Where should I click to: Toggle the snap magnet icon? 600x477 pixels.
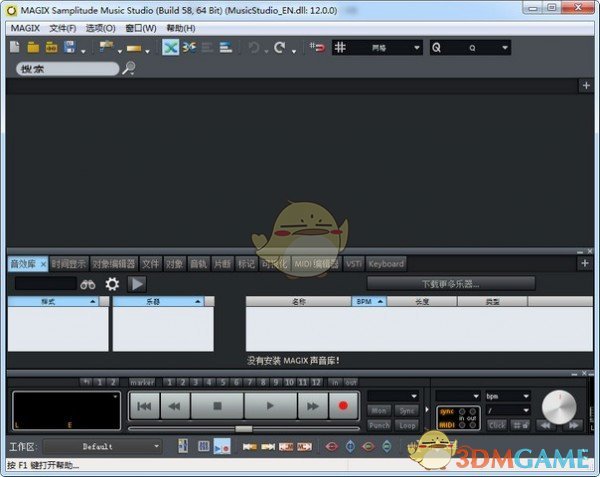(317, 47)
